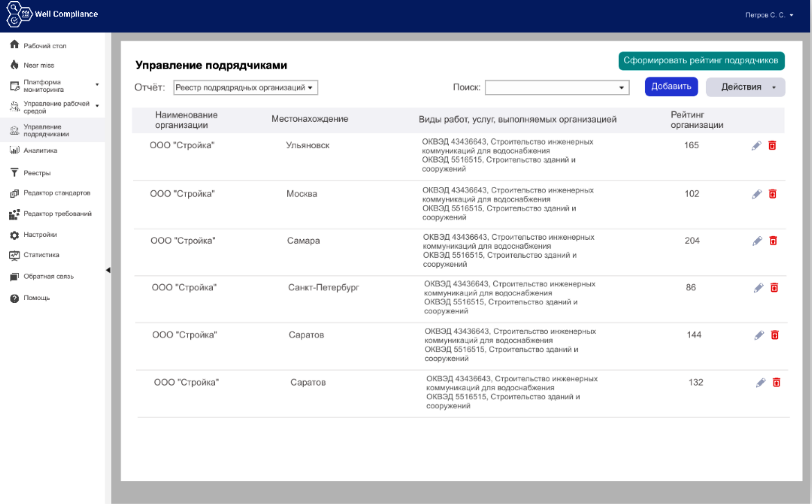Delete the Ульяновск row with trash icon
The height and width of the screenshot is (504, 812).
pyautogui.click(x=772, y=145)
